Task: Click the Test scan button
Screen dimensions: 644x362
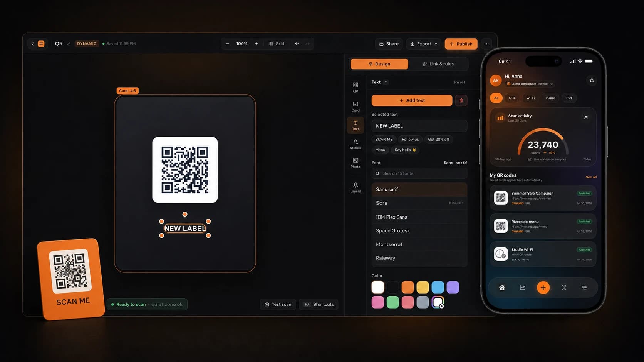Action: [278, 304]
